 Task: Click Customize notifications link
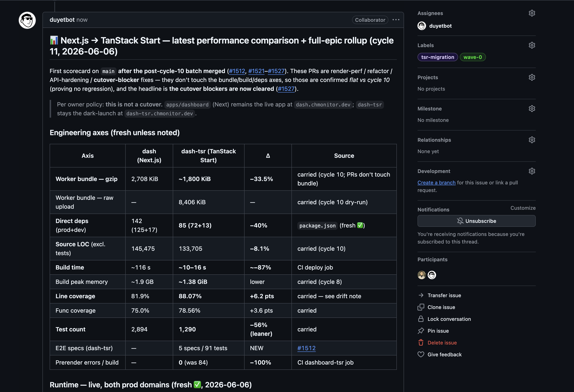tap(523, 208)
